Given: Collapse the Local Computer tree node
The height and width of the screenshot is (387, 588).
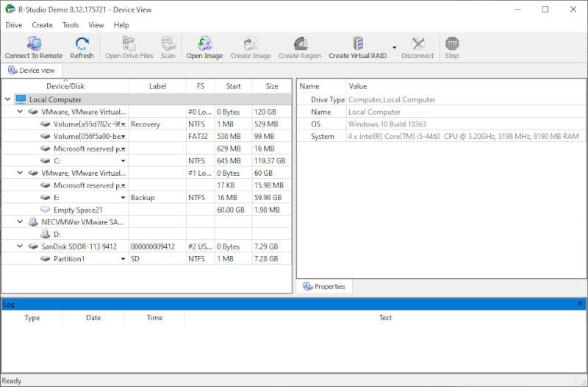Looking at the screenshot, I should tap(7, 99).
